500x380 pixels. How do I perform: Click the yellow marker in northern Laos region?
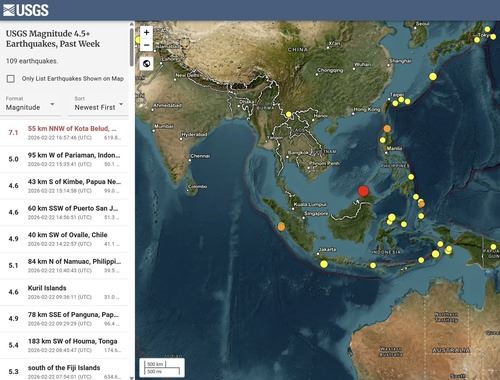point(289,114)
